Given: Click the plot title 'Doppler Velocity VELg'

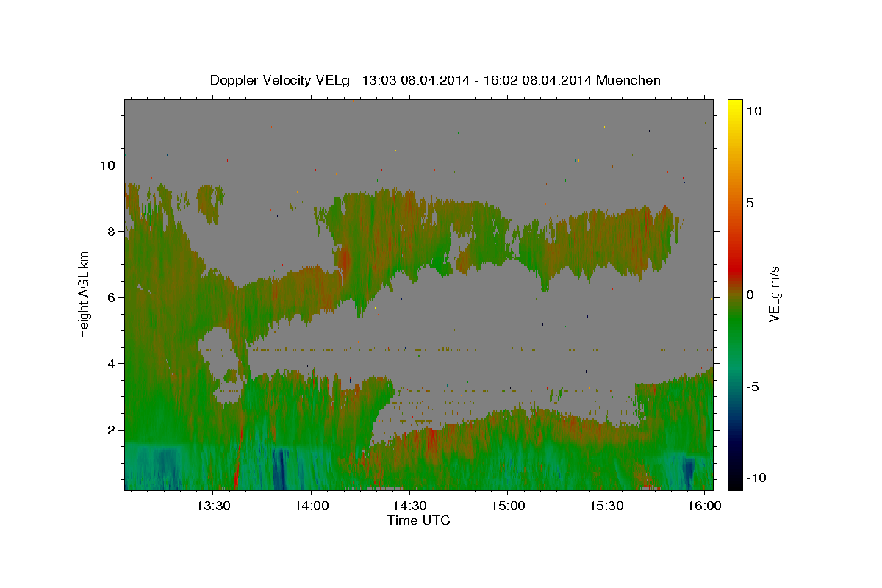Looking at the screenshot, I should 282,80.
